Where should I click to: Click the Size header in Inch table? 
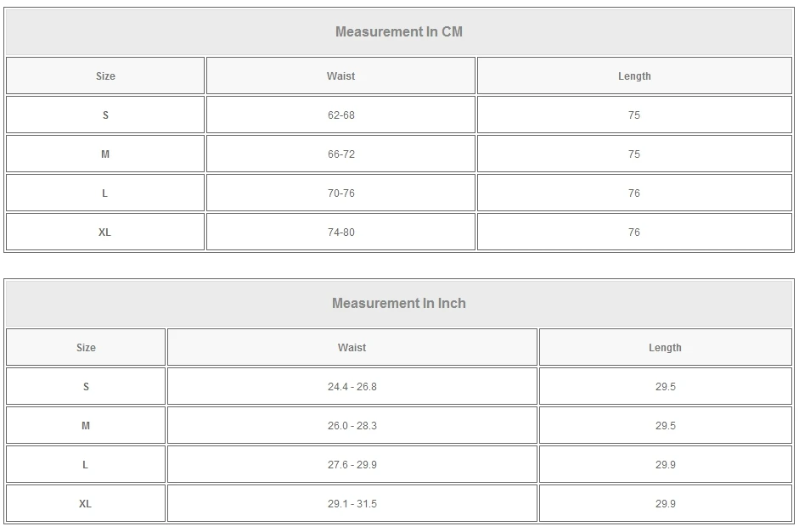click(86, 348)
